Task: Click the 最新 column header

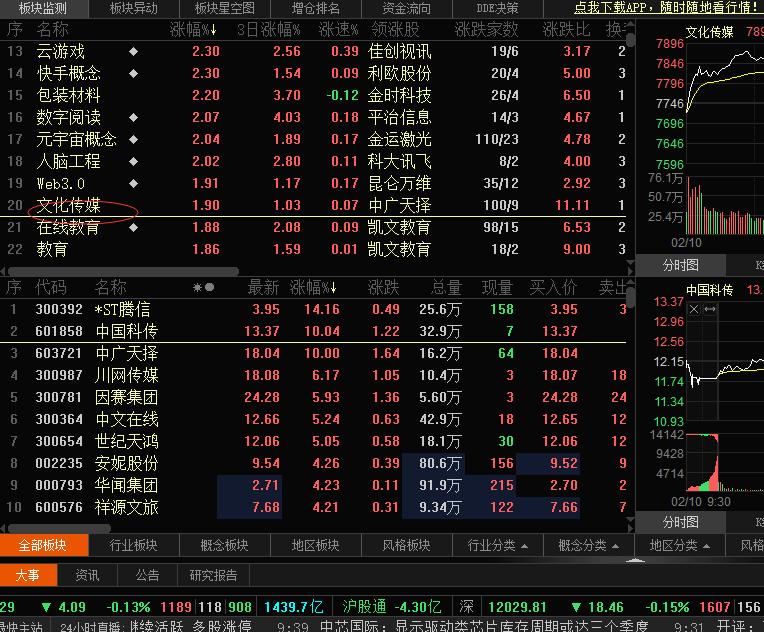Action: tap(263, 288)
